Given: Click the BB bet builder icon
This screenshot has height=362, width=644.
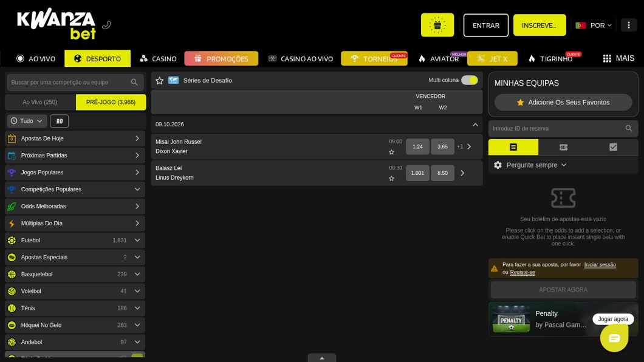Looking at the screenshot, I should click(x=60, y=121).
